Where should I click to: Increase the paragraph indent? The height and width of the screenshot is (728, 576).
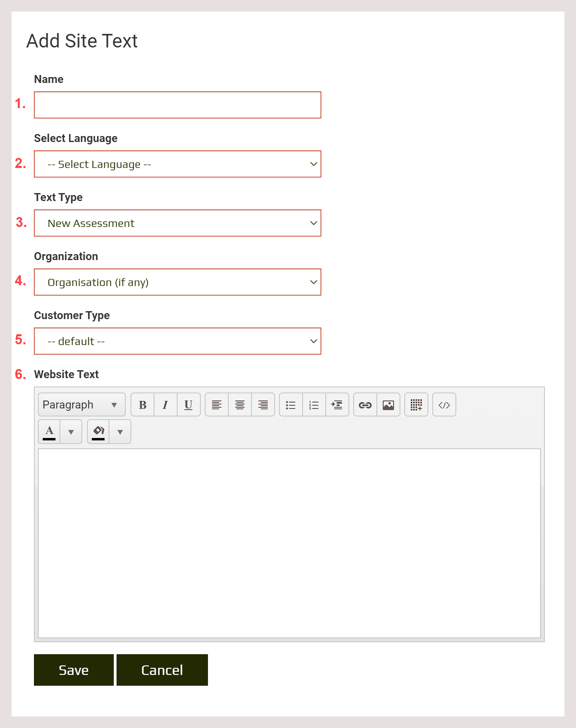[337, 405]
